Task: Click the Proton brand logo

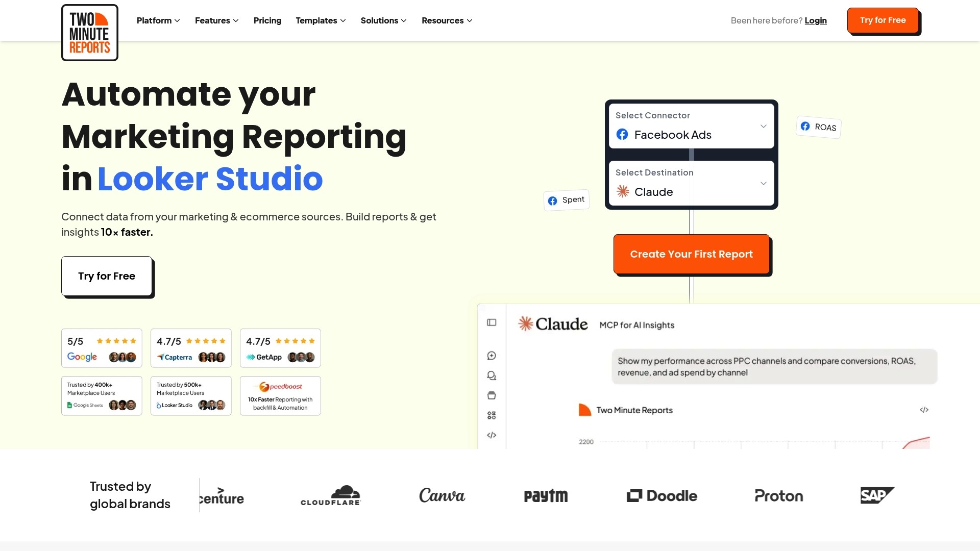Action: [779, 496]
